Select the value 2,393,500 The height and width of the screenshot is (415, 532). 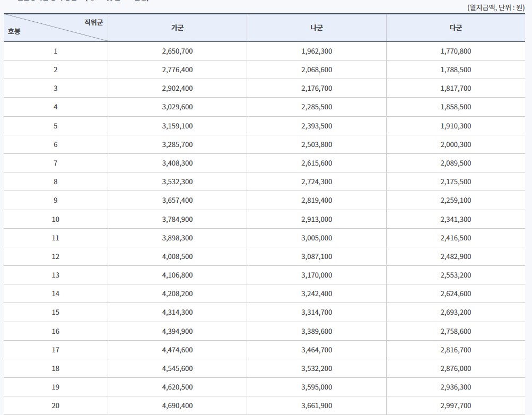(x=317, y=126)
